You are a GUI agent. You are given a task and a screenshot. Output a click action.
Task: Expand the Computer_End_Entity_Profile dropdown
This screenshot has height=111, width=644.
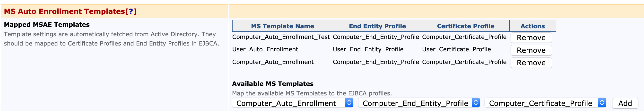[418, 103]
